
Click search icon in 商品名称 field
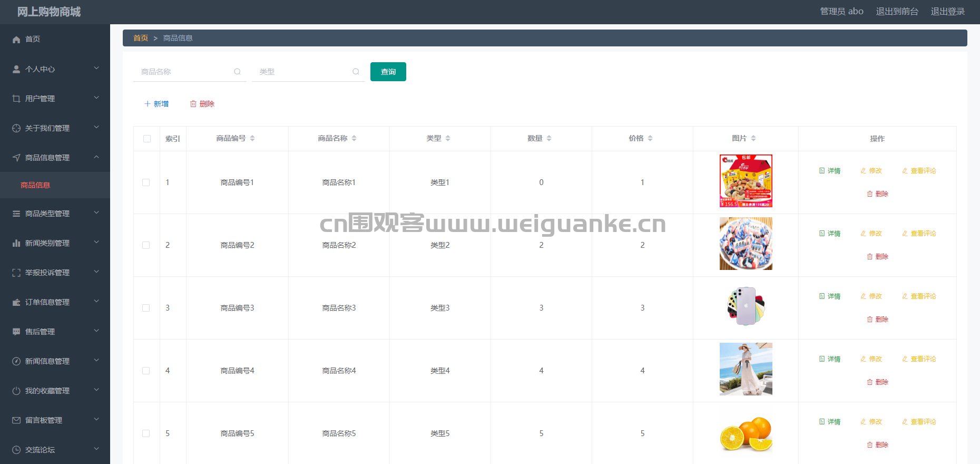(237, 72)
